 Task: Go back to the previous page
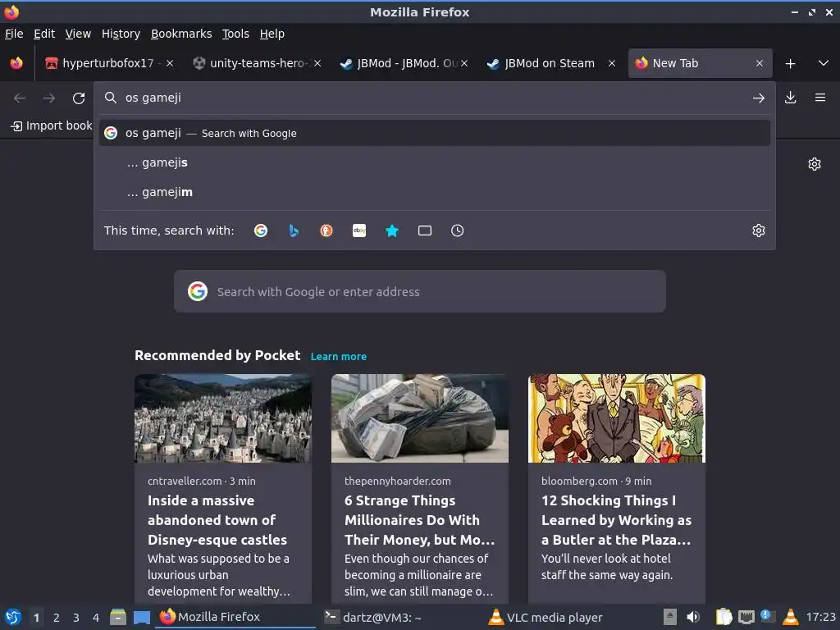click(x=20, y=98)
